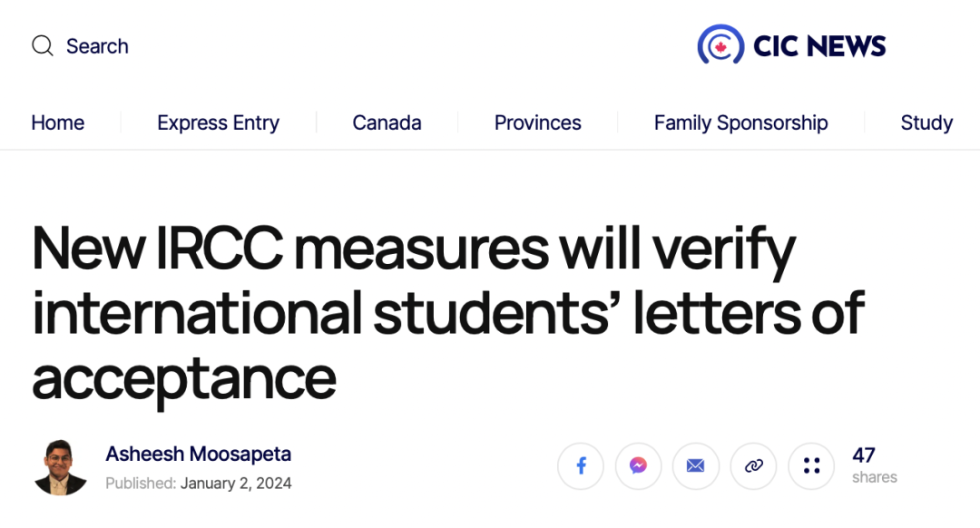Copy article link icon
Image resolution: width=980 pixels, height=528 pixels.
[754, 466]
